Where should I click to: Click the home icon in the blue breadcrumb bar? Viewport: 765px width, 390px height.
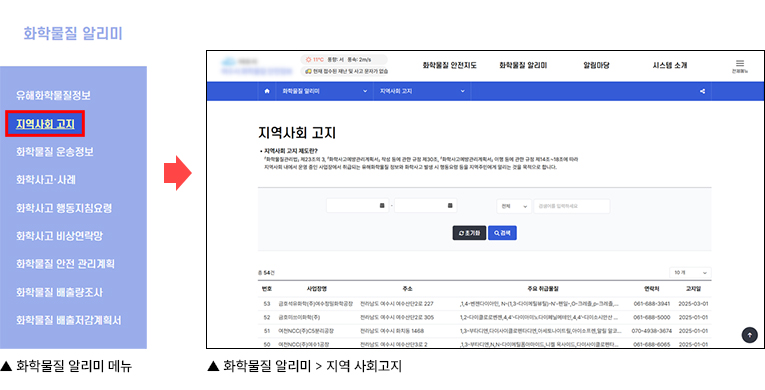[x=267, y=91]
